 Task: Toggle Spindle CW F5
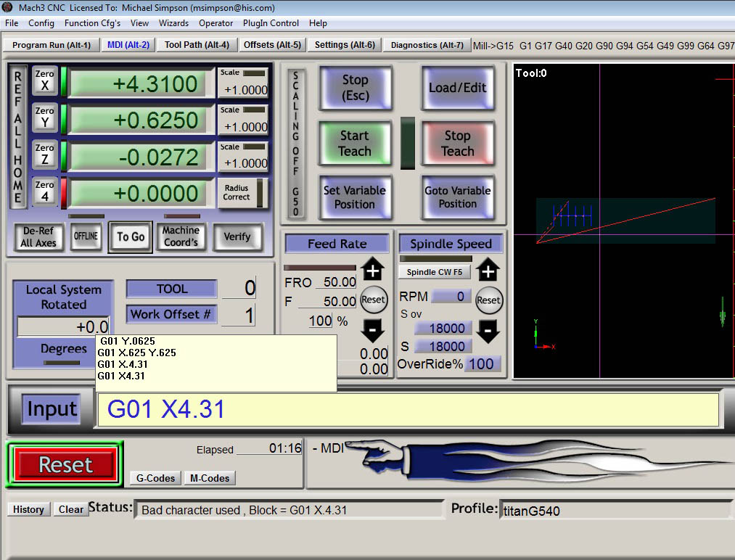click(x=435, y=272)
